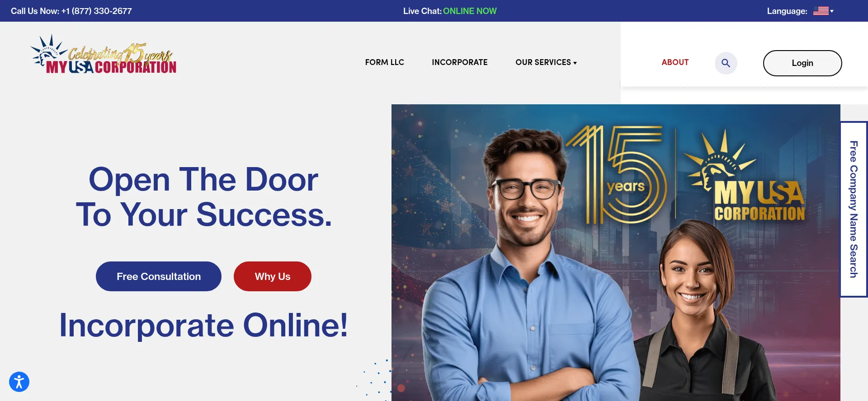Click the US flag language icon
Screen dimensions: 868x401
click(821, 11)
